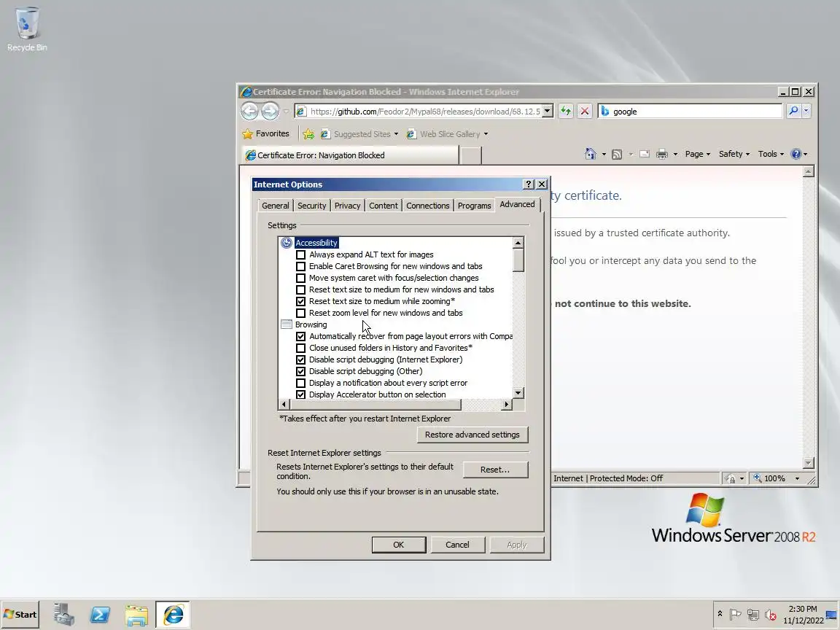This screenshot has height=630, width=840.
Task: Click the Zoom magnifier in status bar
Action: 758,478
